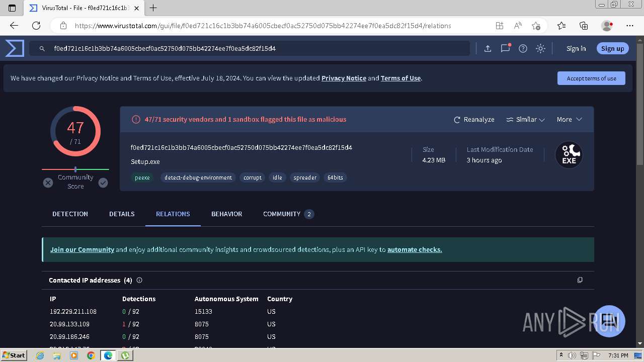Click the spreader tag

tap(305, 177)
